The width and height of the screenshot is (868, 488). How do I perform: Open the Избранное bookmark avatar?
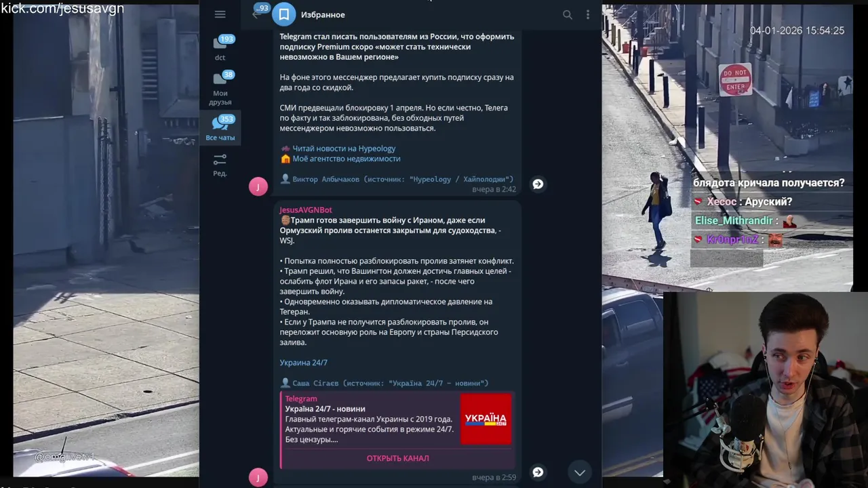(x=283, y=14)
